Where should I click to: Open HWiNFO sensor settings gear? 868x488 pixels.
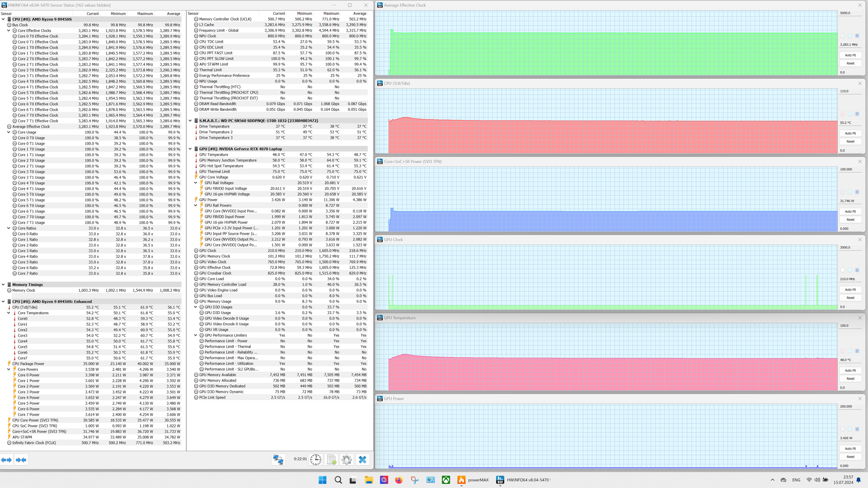pos(346,459)
